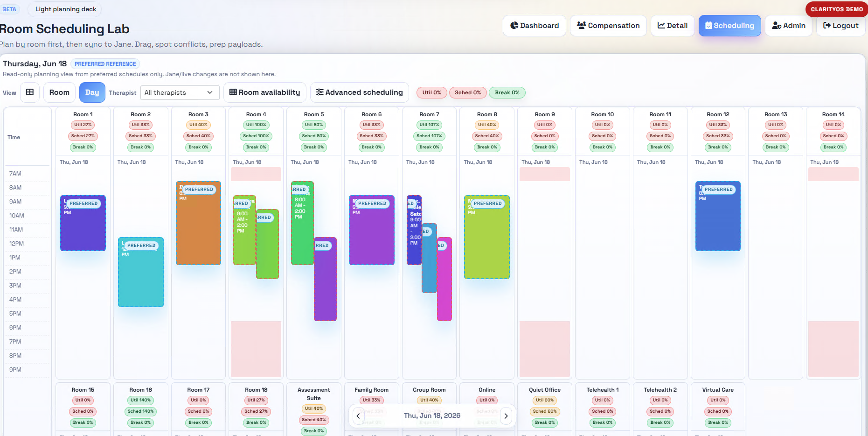The width and height of the screenshot is (868, 436).
Task: Click the Room 18 Util 27% badge
Action: tap(256, 400)
